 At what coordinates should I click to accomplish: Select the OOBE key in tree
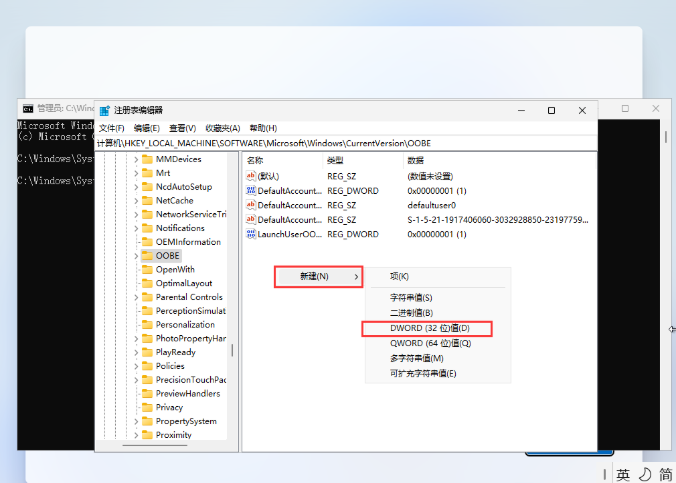(167, 255)
